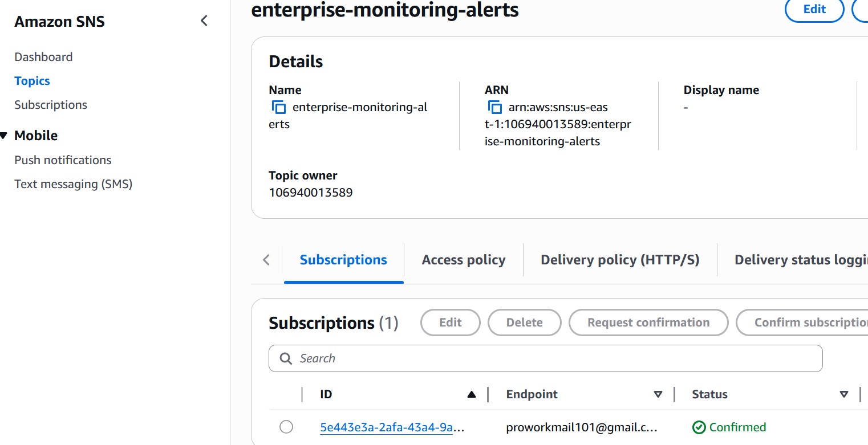The height and width of the screenshot is (445, 868).
Task: Show the tabs hidden before Subscriptions
Action: pyautogui.click(x=266, y=260)
